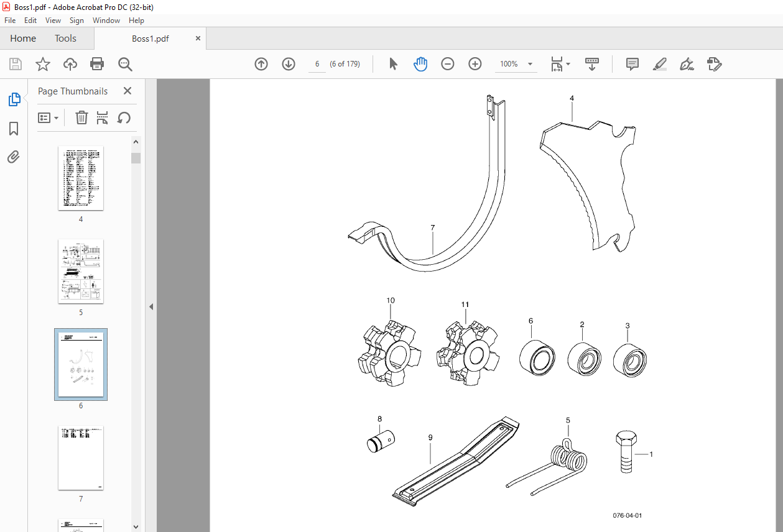This screenshot has width=783, height=532.
Task: Close the Page Thumbnails panel
Action: coord(127,91)
